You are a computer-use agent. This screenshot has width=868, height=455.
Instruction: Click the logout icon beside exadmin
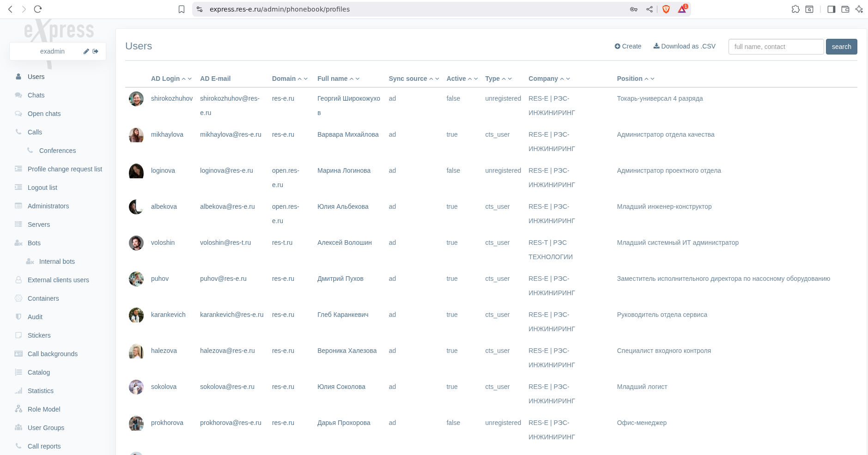[96, 51]
